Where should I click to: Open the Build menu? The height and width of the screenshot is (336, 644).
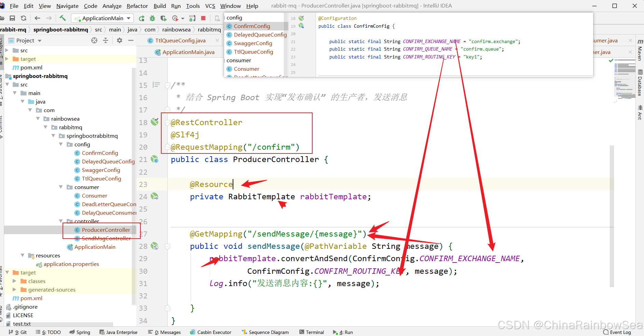[x=160, y=6]
